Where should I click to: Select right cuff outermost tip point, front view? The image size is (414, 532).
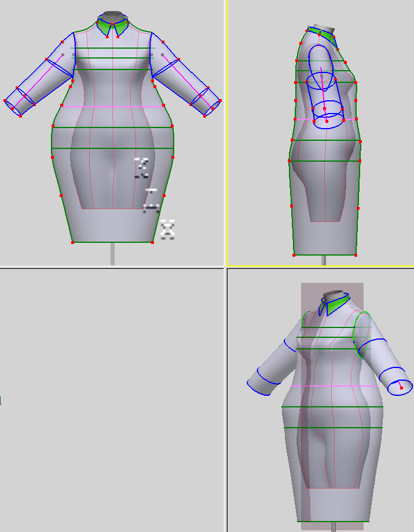coord(221,101)
